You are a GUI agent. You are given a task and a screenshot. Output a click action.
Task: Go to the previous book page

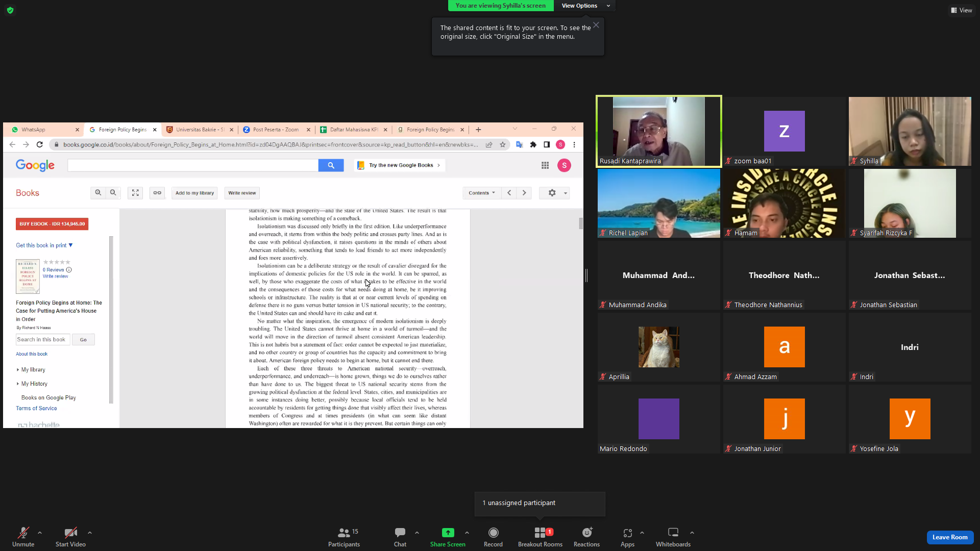[509, 193]
